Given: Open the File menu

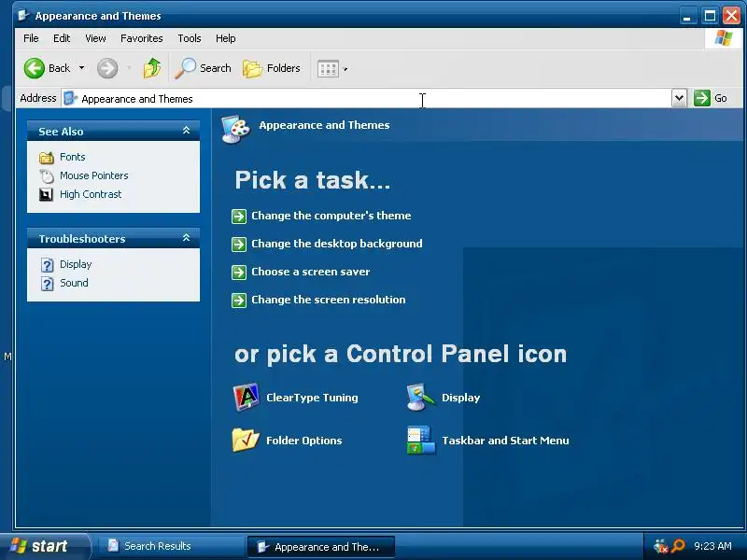Looking at the screenshot, I should pyautogui.click(x=31, y=38).
